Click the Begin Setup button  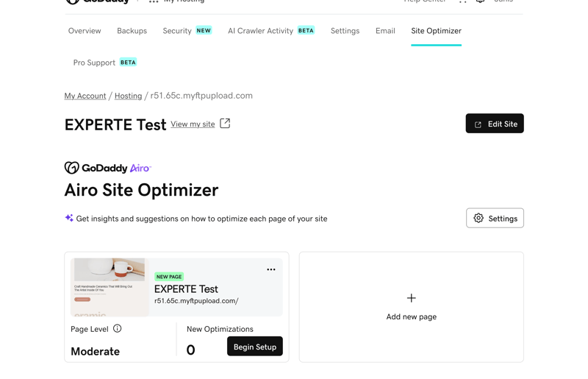click(x=255, y=347)
